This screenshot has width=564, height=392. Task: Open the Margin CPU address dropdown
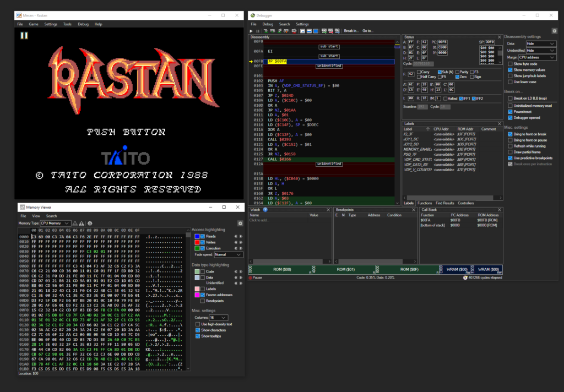(x=538, y=57)
